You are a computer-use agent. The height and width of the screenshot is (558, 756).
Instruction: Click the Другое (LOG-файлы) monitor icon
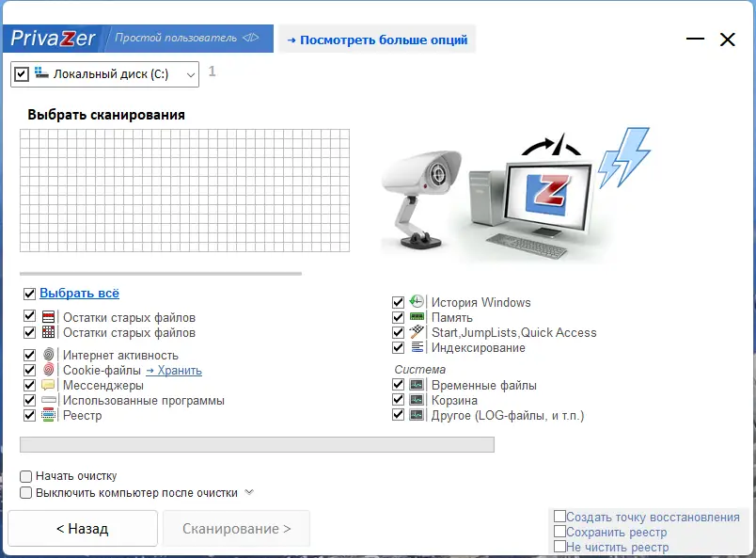tap(417, 415)
